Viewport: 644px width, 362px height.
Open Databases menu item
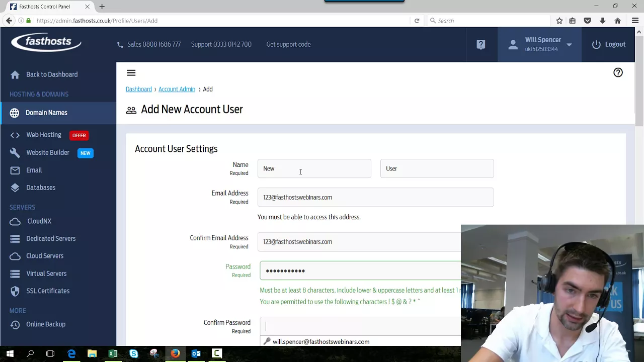click(41, 188)
